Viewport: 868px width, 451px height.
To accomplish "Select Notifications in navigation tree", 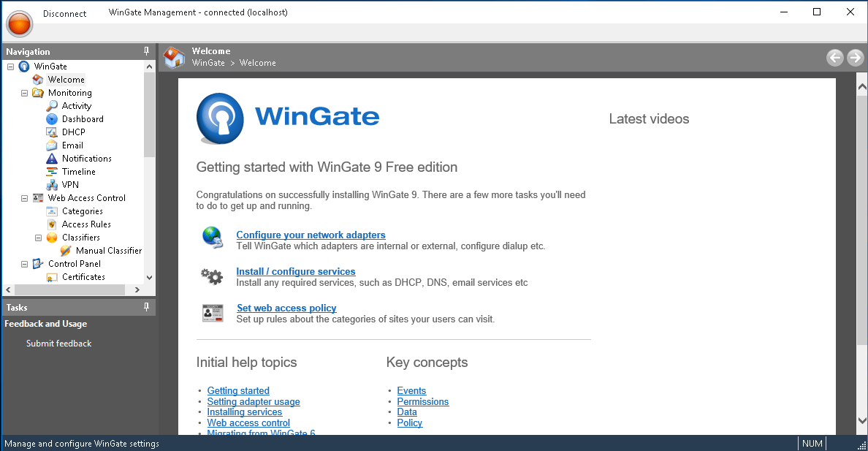I will pyautogui.click(x=86, y=159).
